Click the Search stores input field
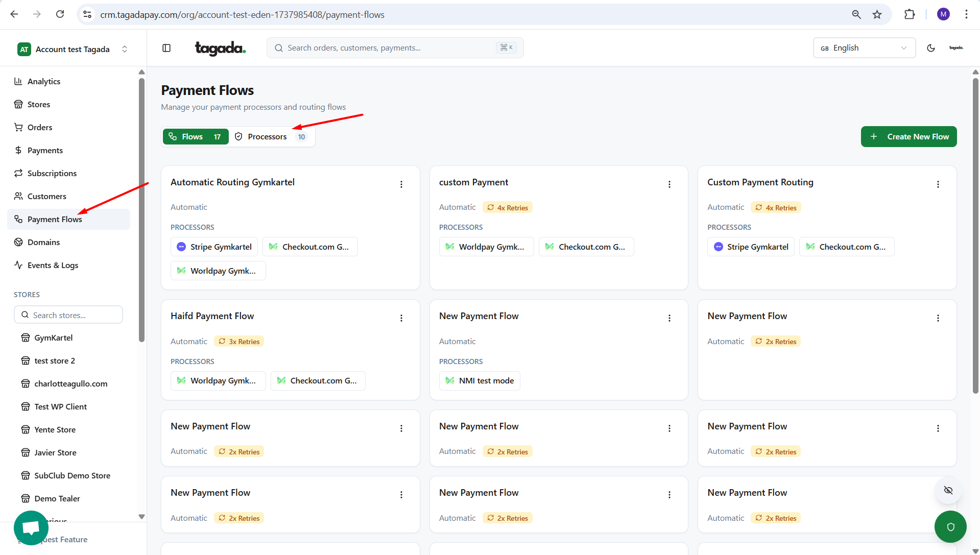This screenshot has height=555, width=980. [68, 315]
